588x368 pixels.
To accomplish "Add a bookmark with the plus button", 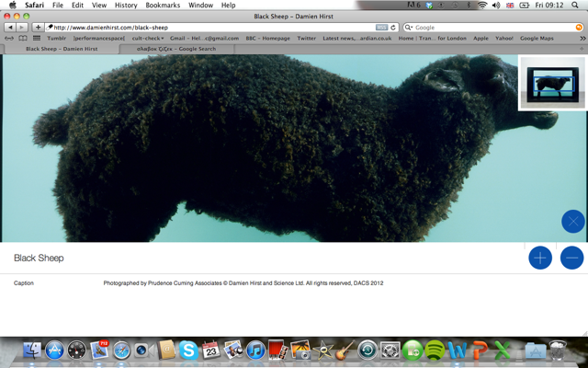I will (38, 28).
